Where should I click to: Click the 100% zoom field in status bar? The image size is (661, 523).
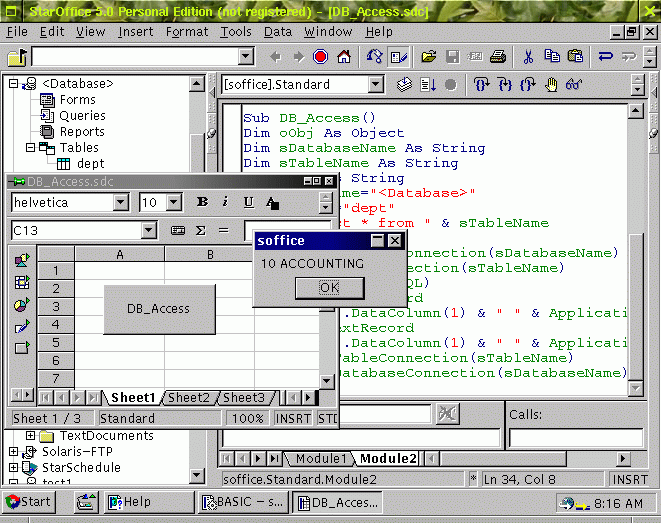247,418
